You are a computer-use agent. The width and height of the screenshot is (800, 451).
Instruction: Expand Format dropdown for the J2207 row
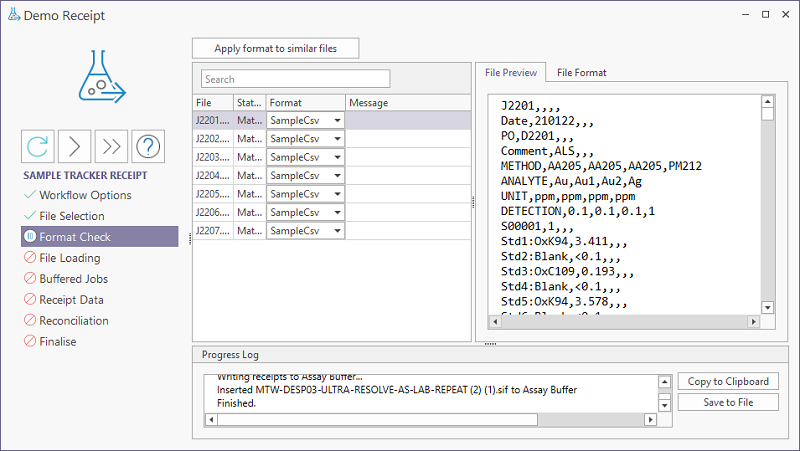click(337, 231)
